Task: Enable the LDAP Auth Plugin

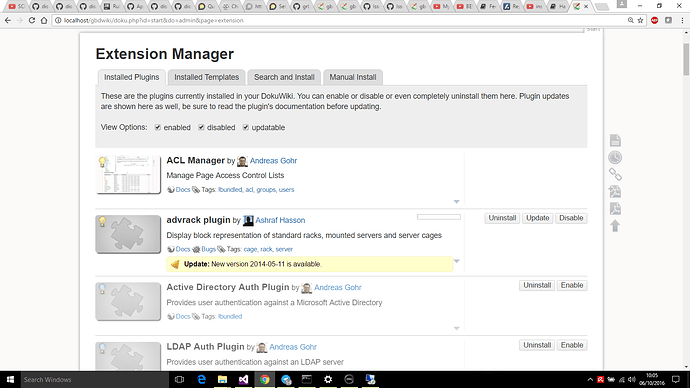Action: [572, 345]
